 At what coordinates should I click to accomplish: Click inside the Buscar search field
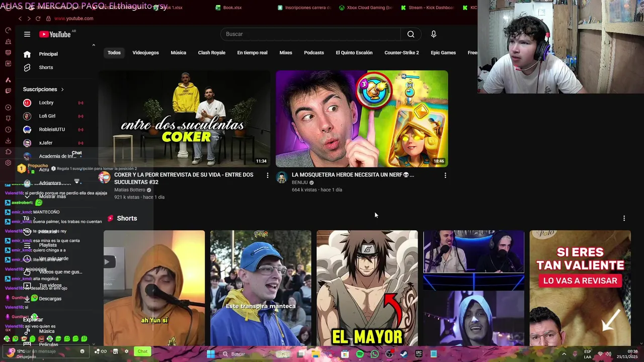pyautogui.click(x=310, y=34)
